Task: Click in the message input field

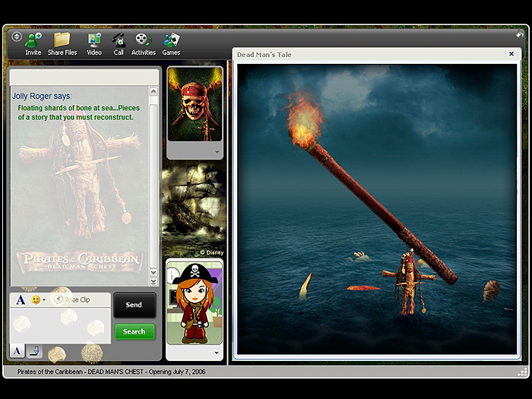Action: pos(60,326)
